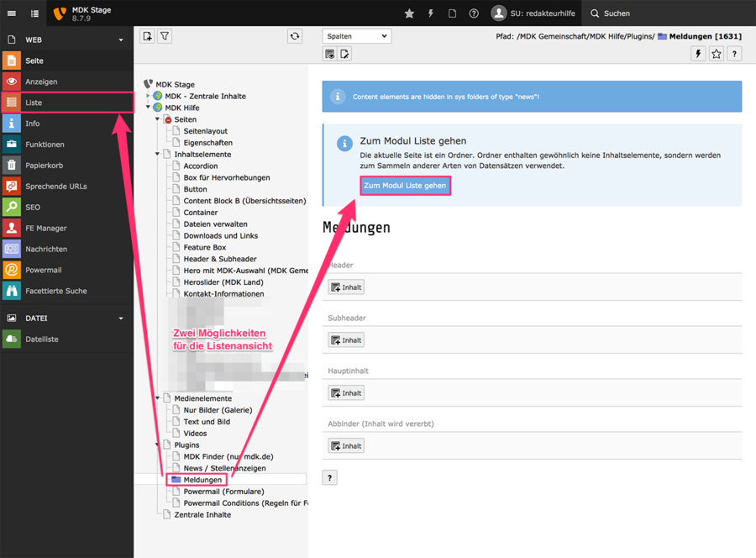Collapse the MDK Hilfe tree node
Screen dimensions: 756x558
coord(148,107)
